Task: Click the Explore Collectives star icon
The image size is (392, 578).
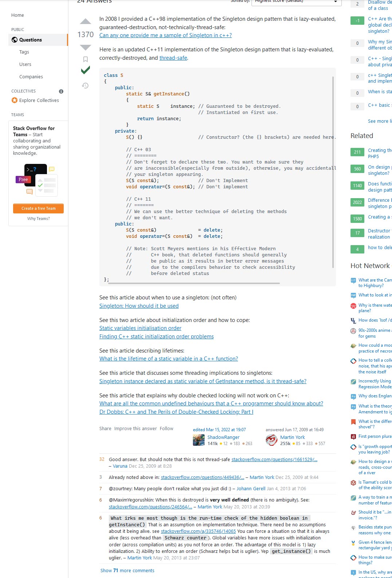Action: tap(15, 100)
